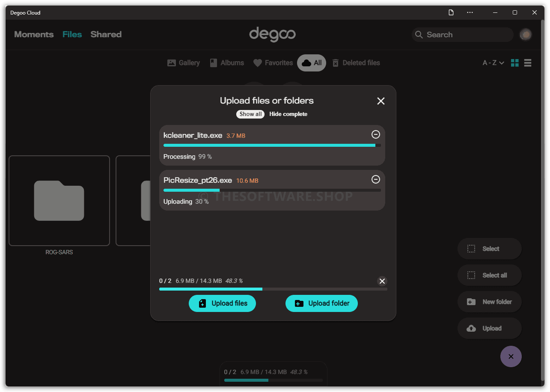This screenshot has width=550, height=392.
Task: Select the All files filter
Action: click(x=312, y=63)
